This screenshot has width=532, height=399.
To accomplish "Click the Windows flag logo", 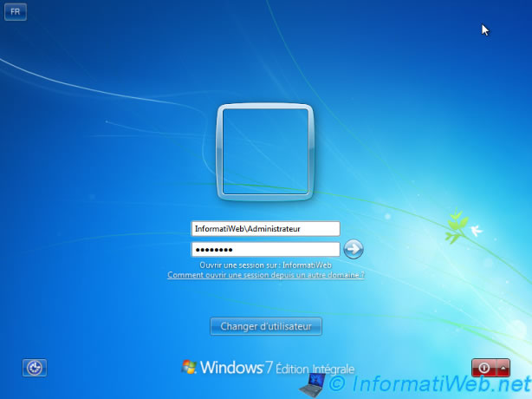I will tap(190, 368).
